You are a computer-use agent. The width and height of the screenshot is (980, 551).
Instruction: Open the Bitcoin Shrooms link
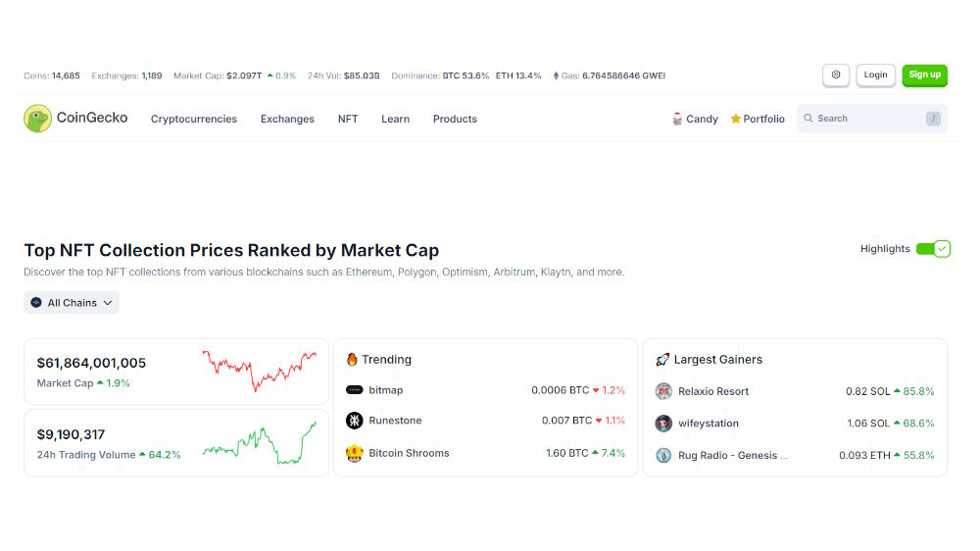409,453
